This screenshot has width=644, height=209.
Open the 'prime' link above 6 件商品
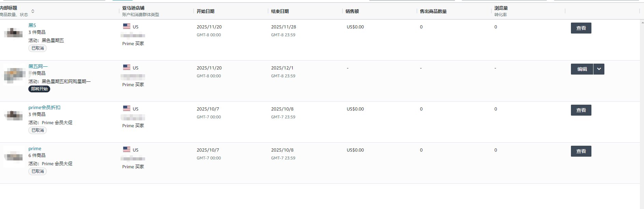point(35,148)
